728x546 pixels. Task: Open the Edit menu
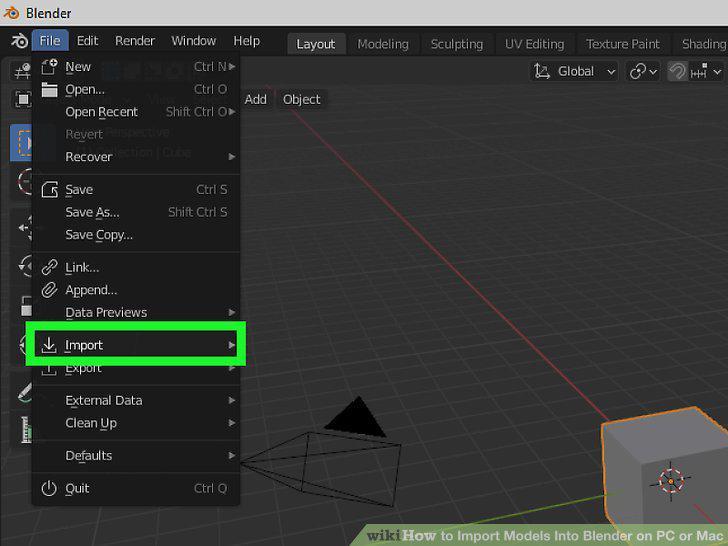(87, 41)
